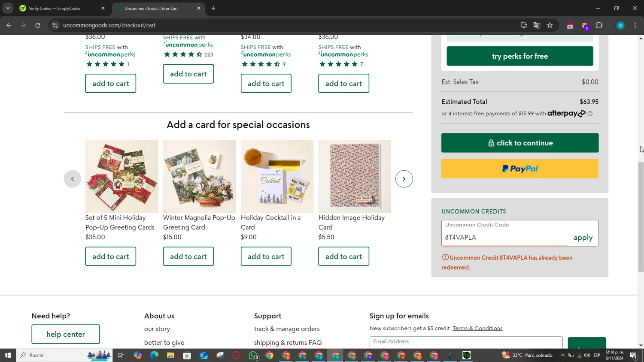Screen dimensions: 644x362
Task: Open the Mini Holiday Pop-Up Cards thumbnail
Action: 122,176
